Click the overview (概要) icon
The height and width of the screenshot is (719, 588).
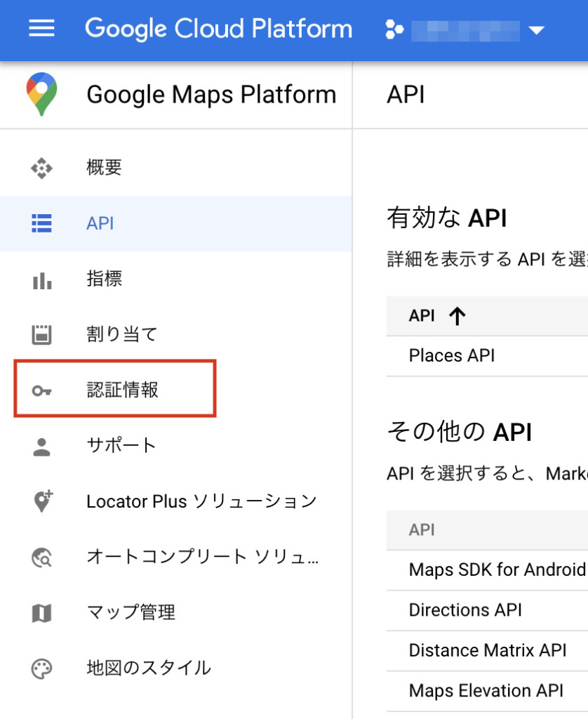(41, 168)
